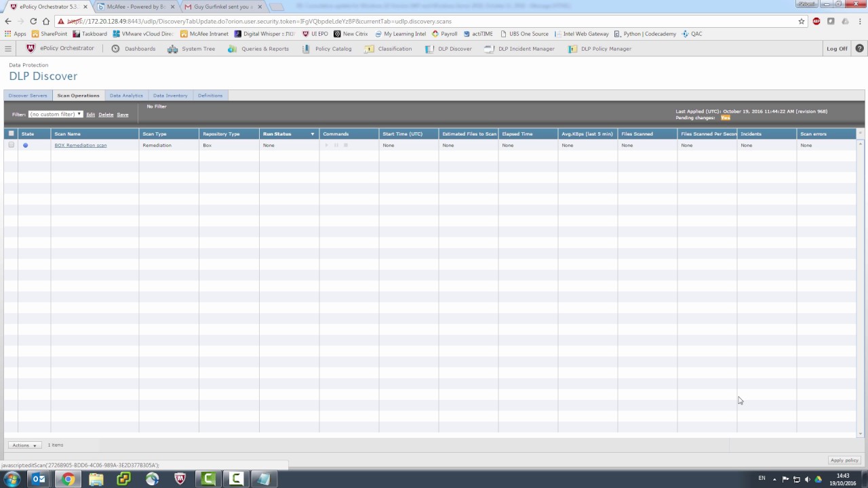Open the BOX Remediation scan link
This screenshot has width=868, height=488.
pyautogui.click(x=81, y=145)
